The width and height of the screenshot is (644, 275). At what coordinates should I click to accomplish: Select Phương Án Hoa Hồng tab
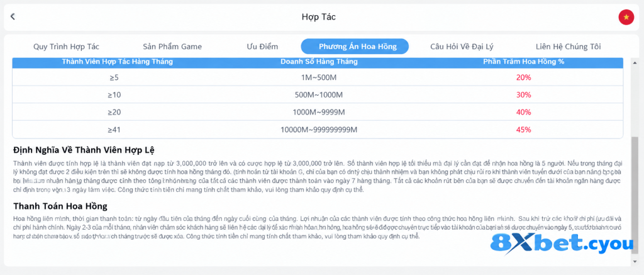coord(355,47)
